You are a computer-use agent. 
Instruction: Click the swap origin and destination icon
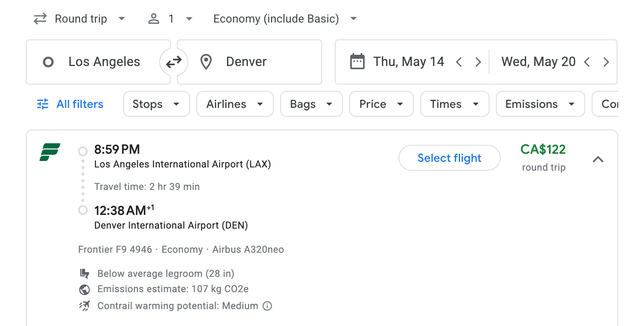click(173, 62)
